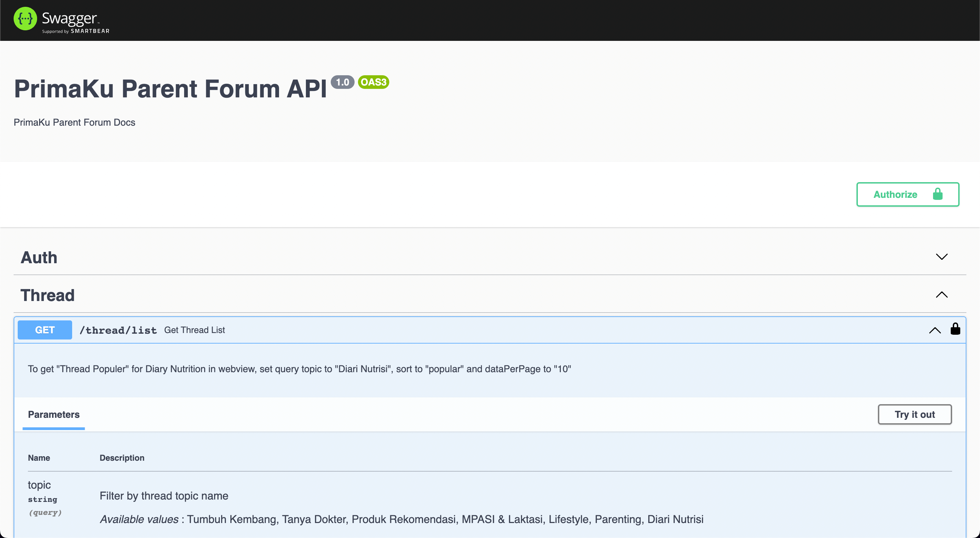980x538 pixels.
Task: Click the Authorize button
Action: coord(907,194)
